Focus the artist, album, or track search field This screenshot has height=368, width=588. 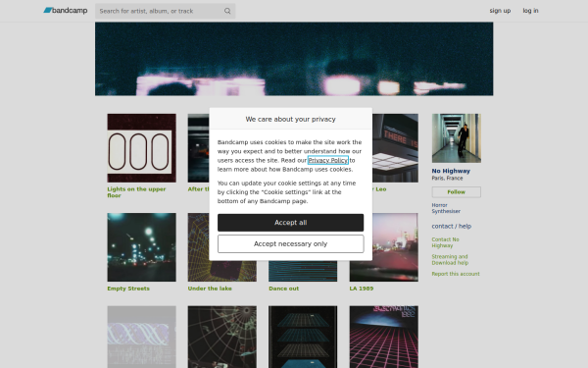[x=165, y=11]
